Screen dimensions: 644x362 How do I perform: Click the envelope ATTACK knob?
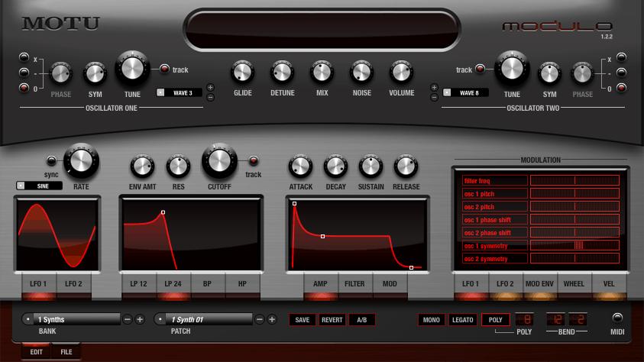[x=301, y=166]
